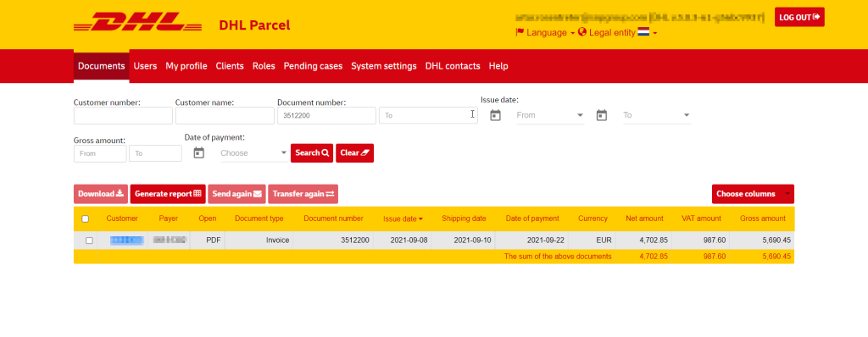Click the '2021-09-10' shipping date cell

pyautogui.click(x=472, y=240)
